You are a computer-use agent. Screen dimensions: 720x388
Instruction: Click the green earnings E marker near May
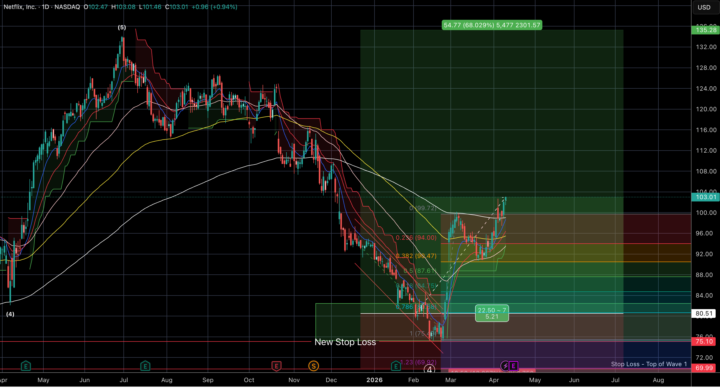26,366
